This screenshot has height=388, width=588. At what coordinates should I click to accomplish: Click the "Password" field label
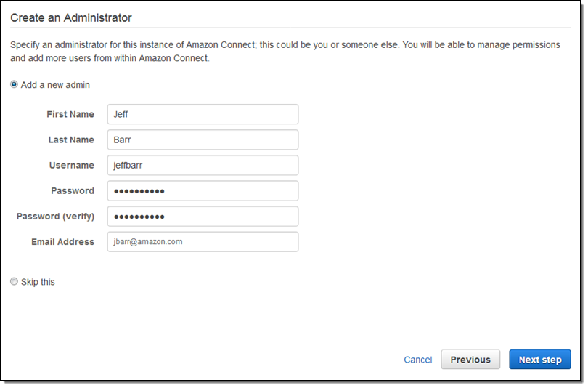[x=73, y=191]
